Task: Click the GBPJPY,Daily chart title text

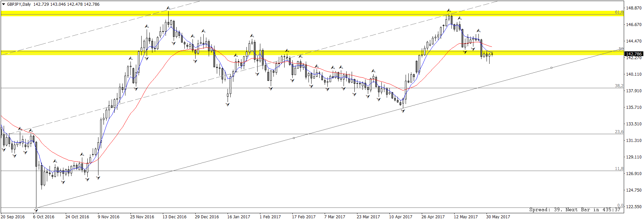Action: click(x=19, y=4)
